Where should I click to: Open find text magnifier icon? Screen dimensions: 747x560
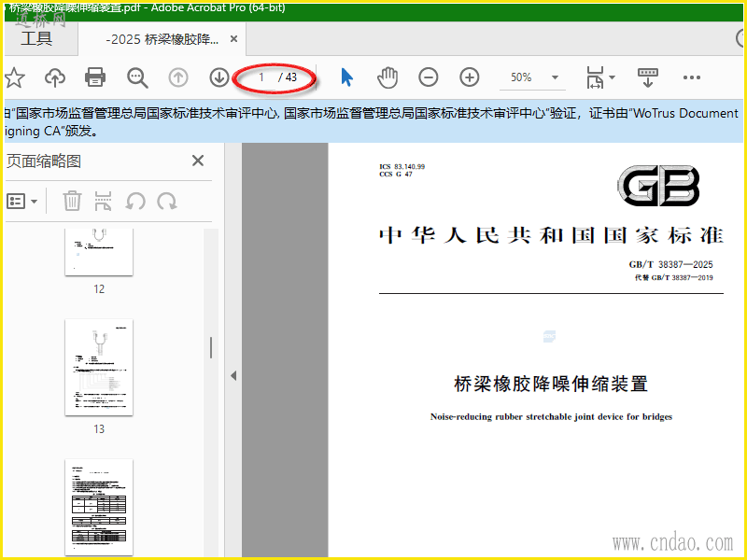[x=137, y=77]
